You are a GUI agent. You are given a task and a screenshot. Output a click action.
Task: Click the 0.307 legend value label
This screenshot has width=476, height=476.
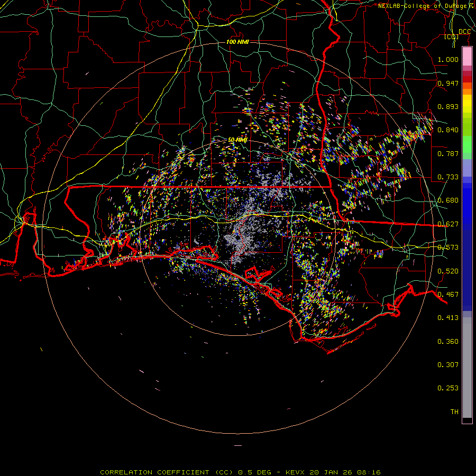pos(447,364)
